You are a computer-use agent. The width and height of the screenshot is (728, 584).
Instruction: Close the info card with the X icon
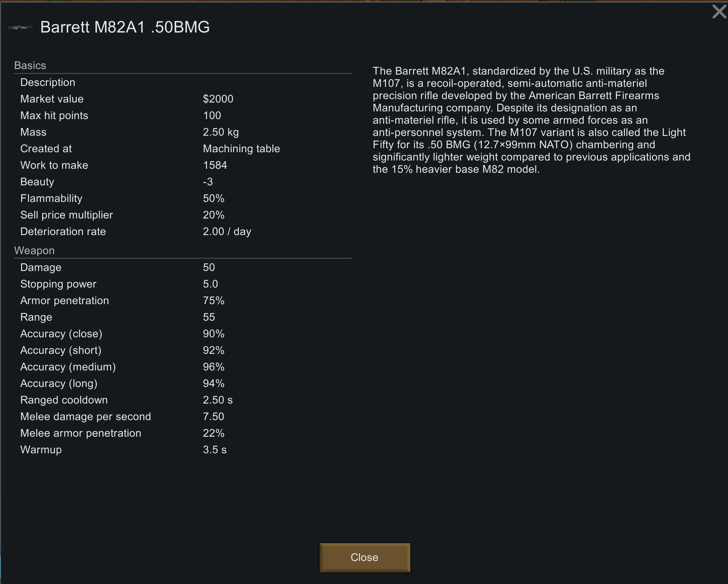coord(719,12)
